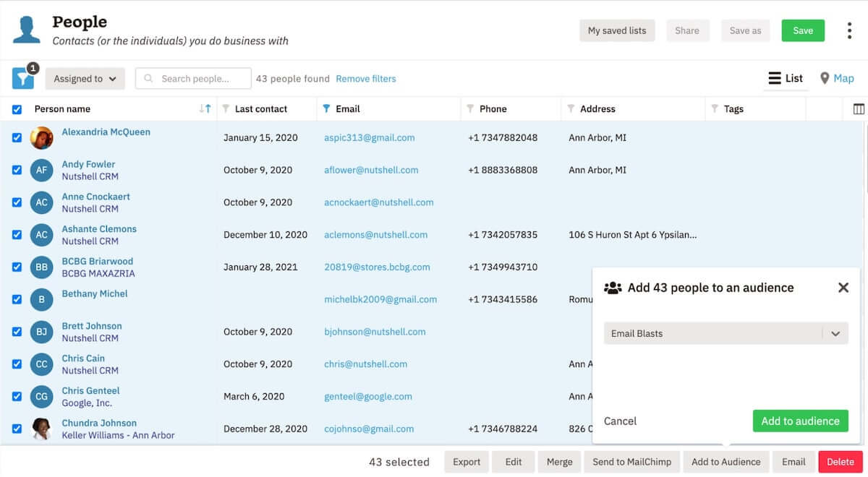This screenshot has width=868, height=477.
Task: Click the Last contact column filter icon
Action: click(226, 109)
